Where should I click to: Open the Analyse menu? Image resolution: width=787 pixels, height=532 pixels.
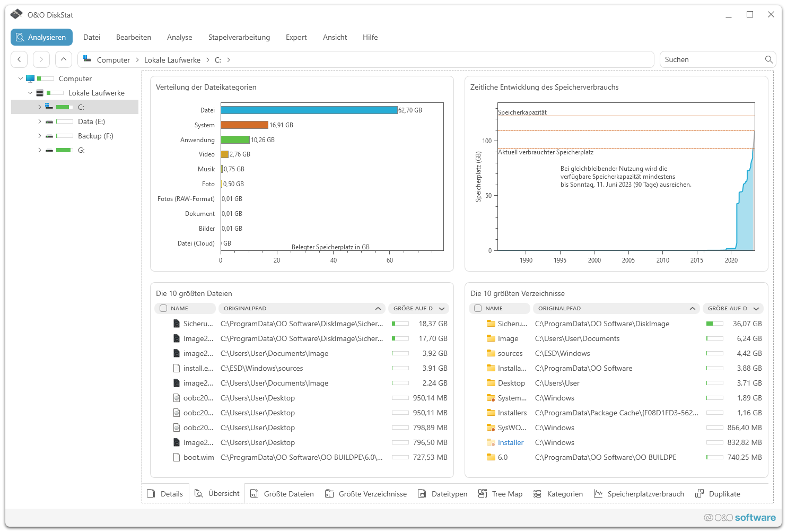click(x=180, y=37)
